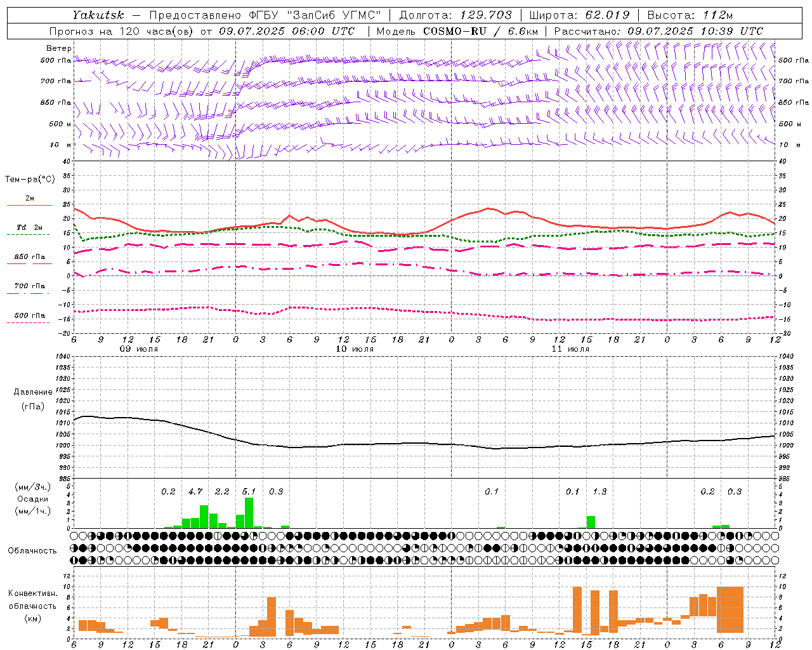This screenshot has height=650, width=812.
Task: Click the "Тем-ра(°C)" temperature panel label
Action: [x=30, y=180]
